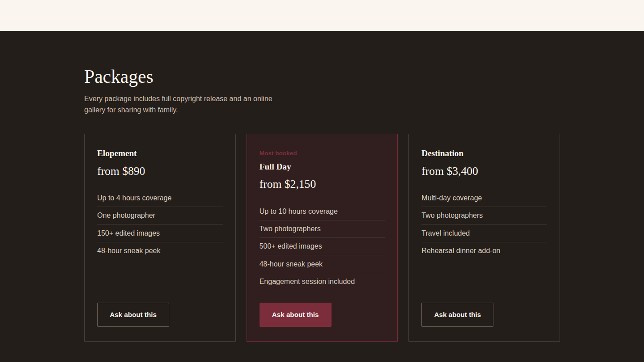Select the Elopement package title

point(117,153)
